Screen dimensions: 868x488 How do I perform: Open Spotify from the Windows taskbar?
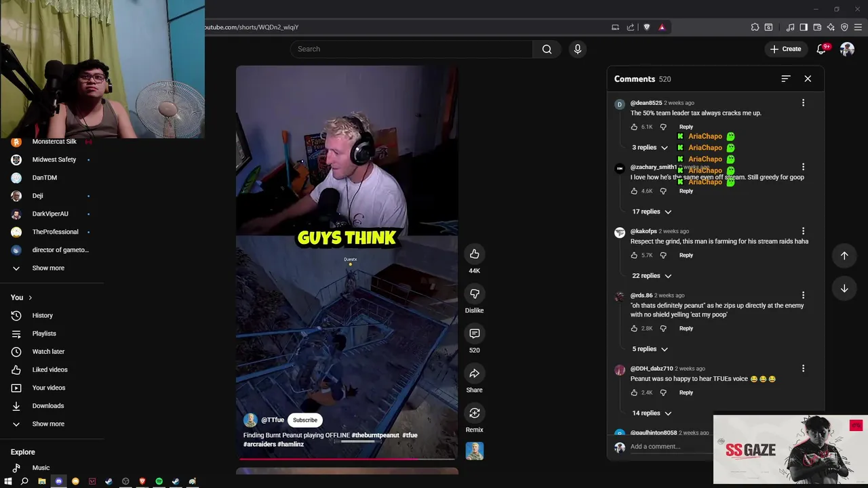(159, 481)
